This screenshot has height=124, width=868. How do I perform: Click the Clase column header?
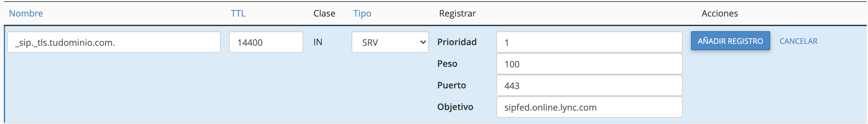coord(324,14)
